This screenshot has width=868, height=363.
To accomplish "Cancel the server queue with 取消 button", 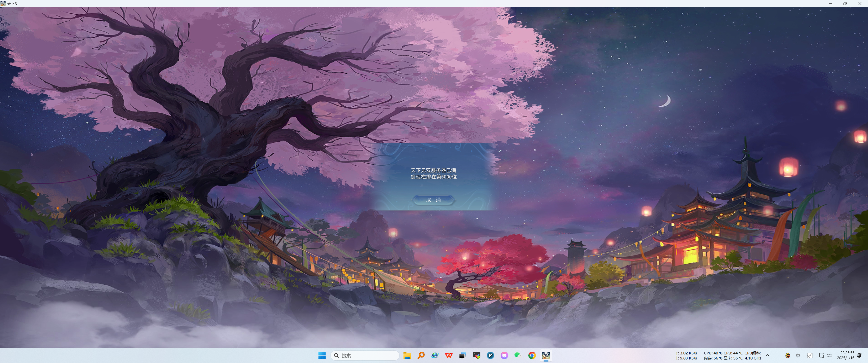I will tap(433, 200).
